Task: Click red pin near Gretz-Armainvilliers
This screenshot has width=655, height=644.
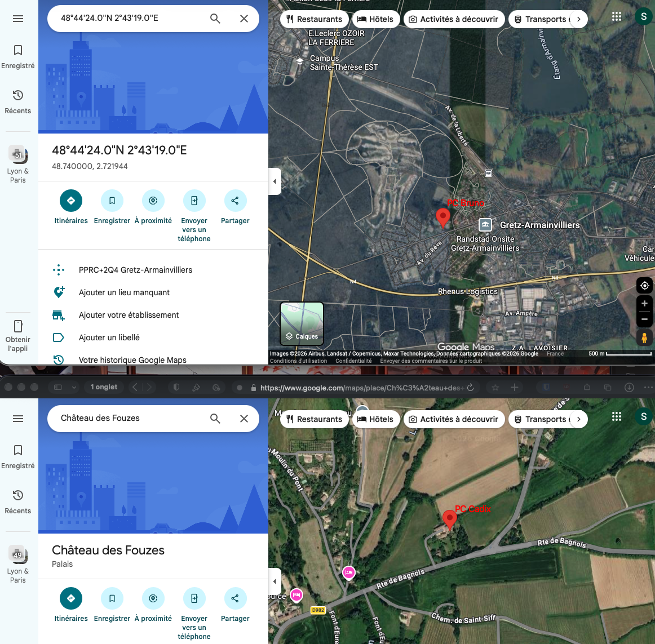Action: [443, 217]
